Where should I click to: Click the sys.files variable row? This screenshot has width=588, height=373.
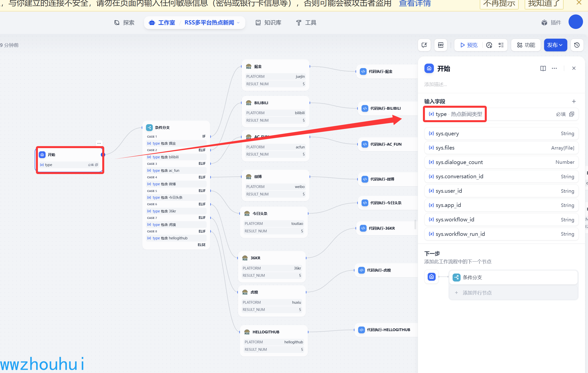[501, 148]
